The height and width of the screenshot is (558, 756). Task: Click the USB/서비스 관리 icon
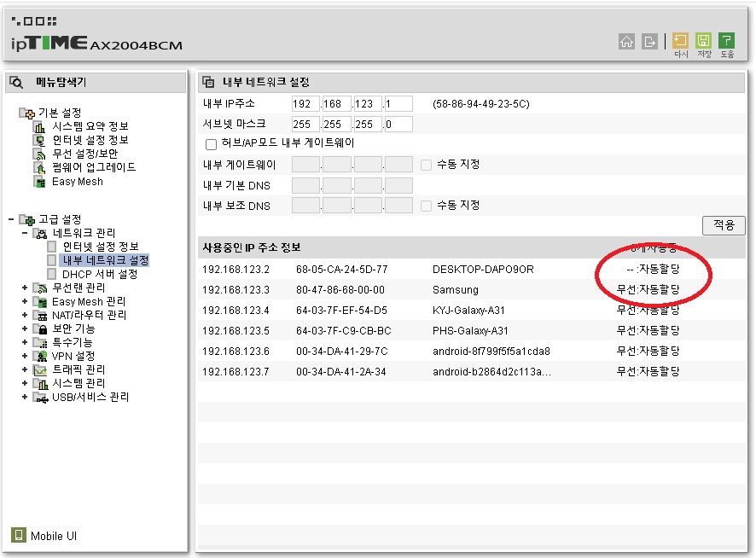(x=40, y=398)
